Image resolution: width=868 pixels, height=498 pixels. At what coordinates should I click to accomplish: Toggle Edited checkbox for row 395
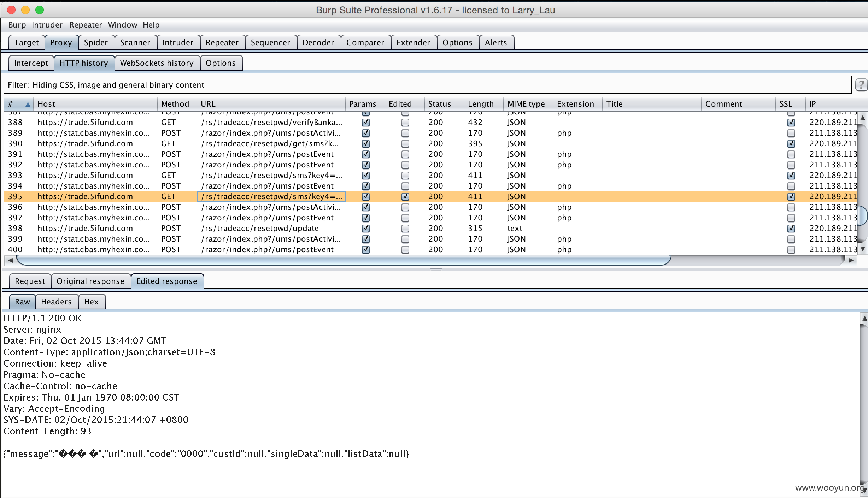tap(405, 197)
